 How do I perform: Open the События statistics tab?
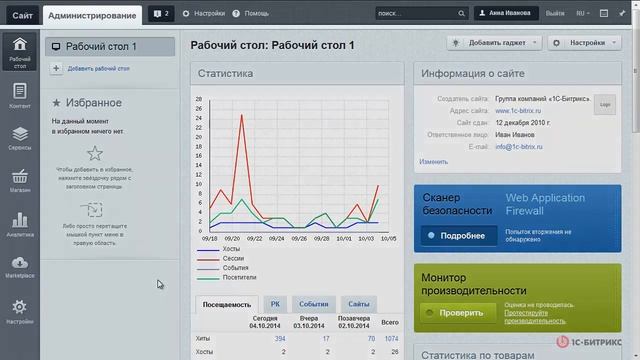pyautogui.click(x=313, y=304)
